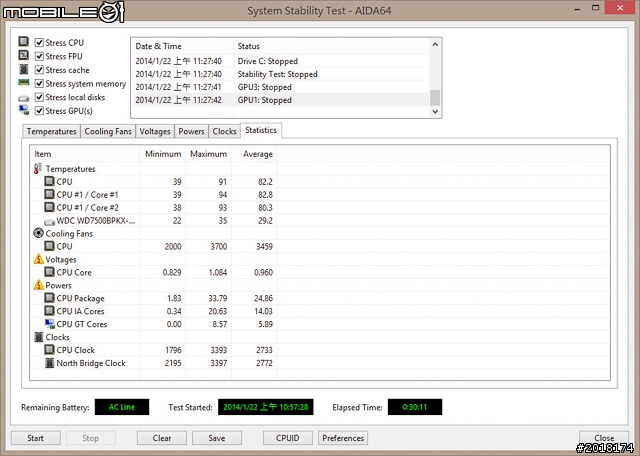The width and height of the screenshot is (640, 456).
Task: Click the cache chip icon beside Stress cache
Action: (24, 69)
